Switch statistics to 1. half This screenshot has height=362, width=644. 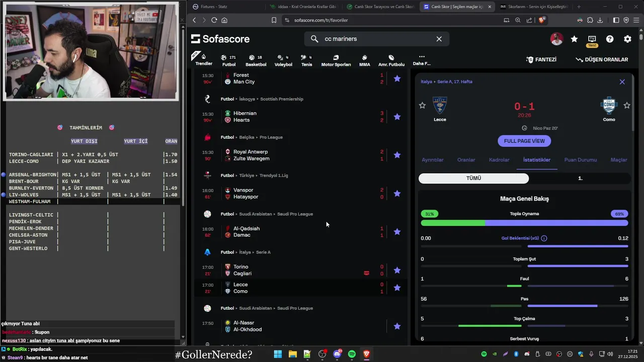click(580, 178)
